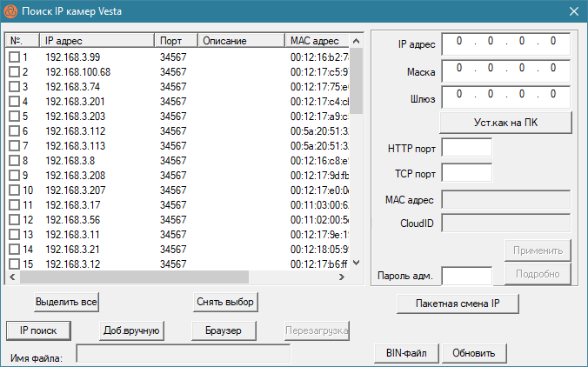Tick checkbox for row 10 (192.168.3.207)
The width and height of the screenshot is (588, 367).
[14, 190]
